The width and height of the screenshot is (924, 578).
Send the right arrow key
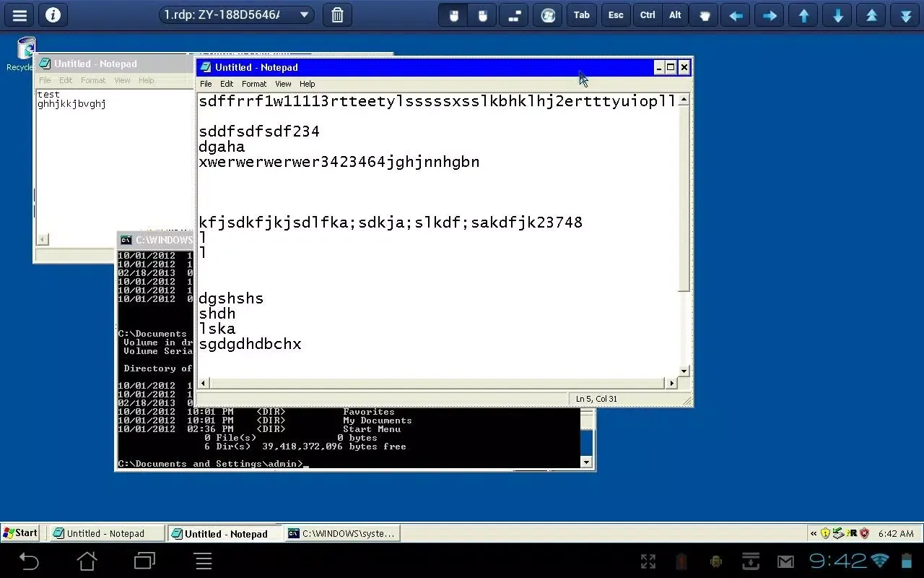(770, 15)
